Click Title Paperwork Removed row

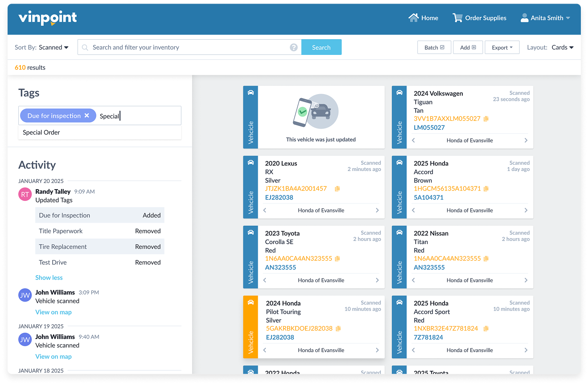pos(100,231)
